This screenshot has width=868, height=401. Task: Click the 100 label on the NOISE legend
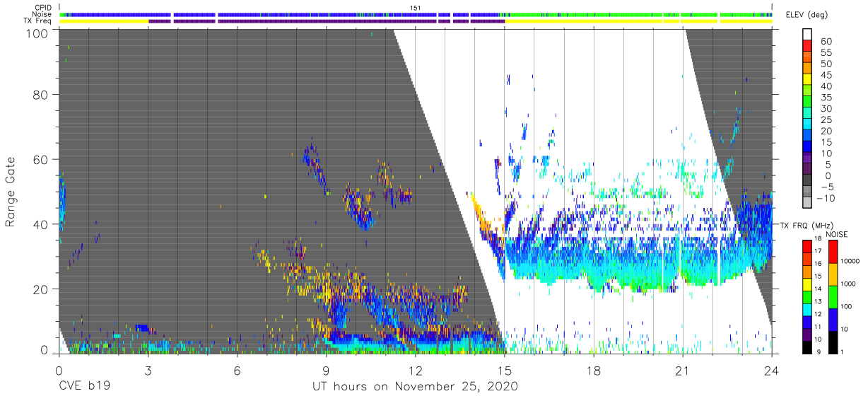[848, 306]
